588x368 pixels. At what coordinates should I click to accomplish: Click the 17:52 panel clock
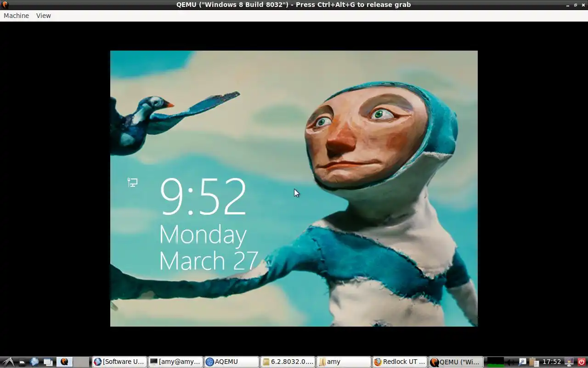[552, 362]
